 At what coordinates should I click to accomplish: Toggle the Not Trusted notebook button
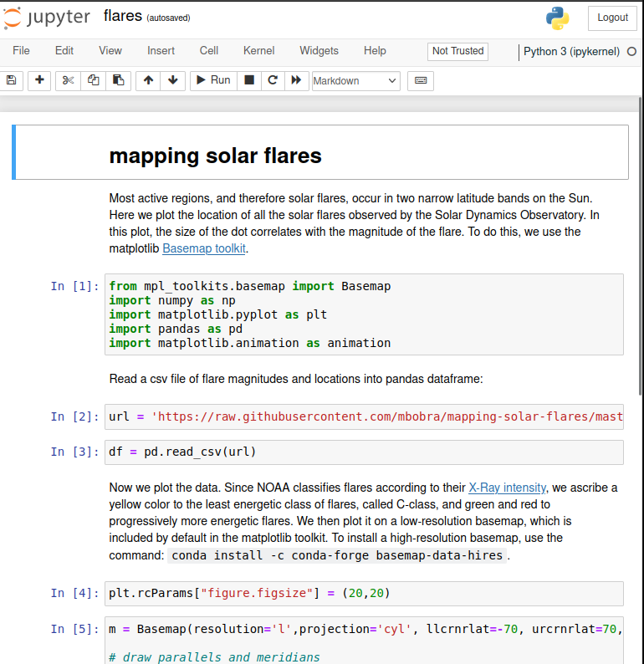click(x=457, y=51)
